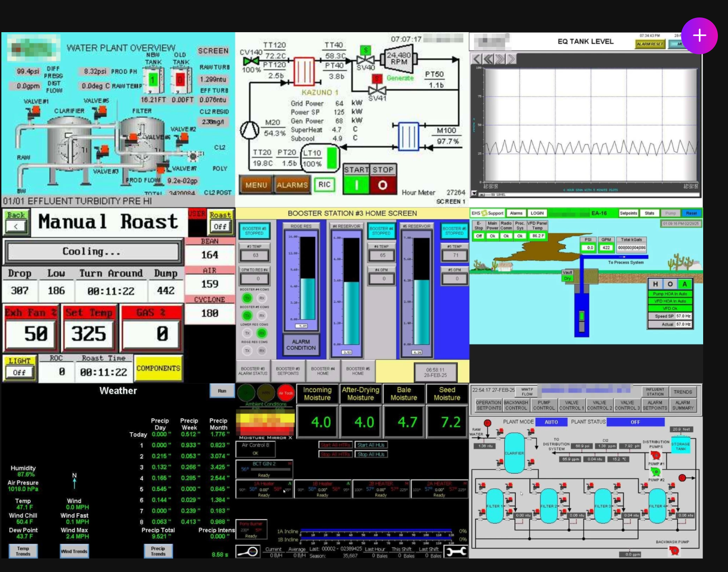Click the rewind double-arrow on the EQ Tank trend
This screenshot has height=572, width=728.
(488, 59)
